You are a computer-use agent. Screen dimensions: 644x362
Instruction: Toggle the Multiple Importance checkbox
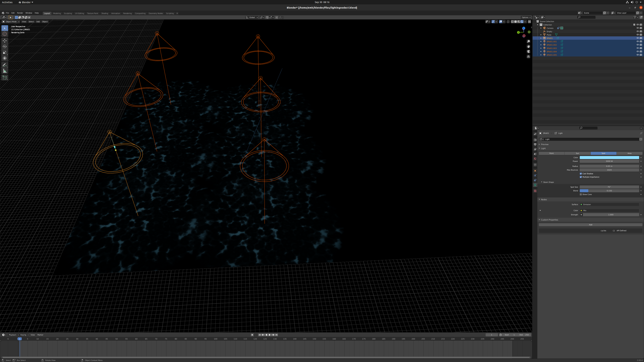coord(581,177)
